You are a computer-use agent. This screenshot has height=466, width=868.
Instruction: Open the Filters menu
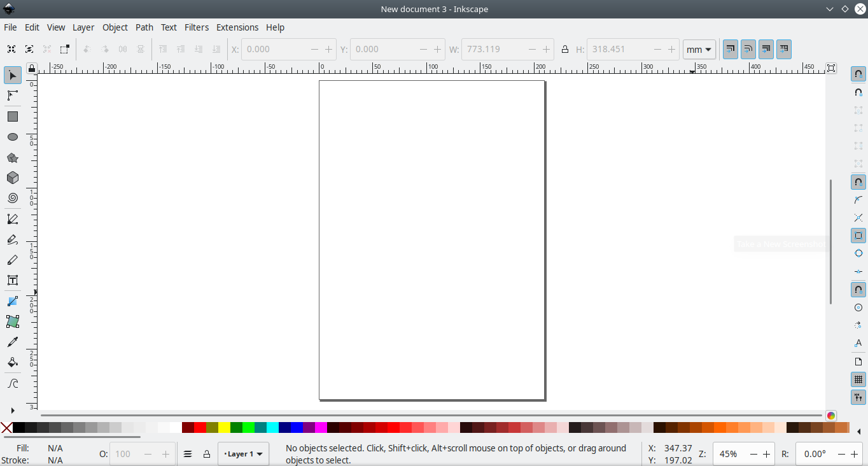point(197,27)
